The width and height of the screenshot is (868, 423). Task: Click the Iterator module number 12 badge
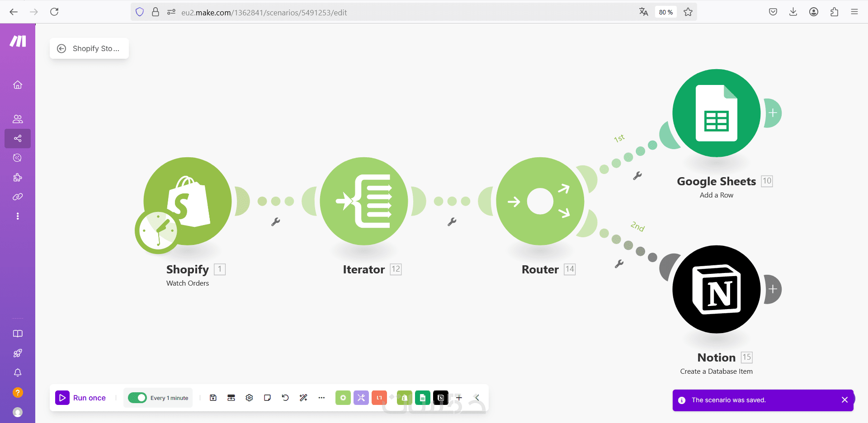396,269
